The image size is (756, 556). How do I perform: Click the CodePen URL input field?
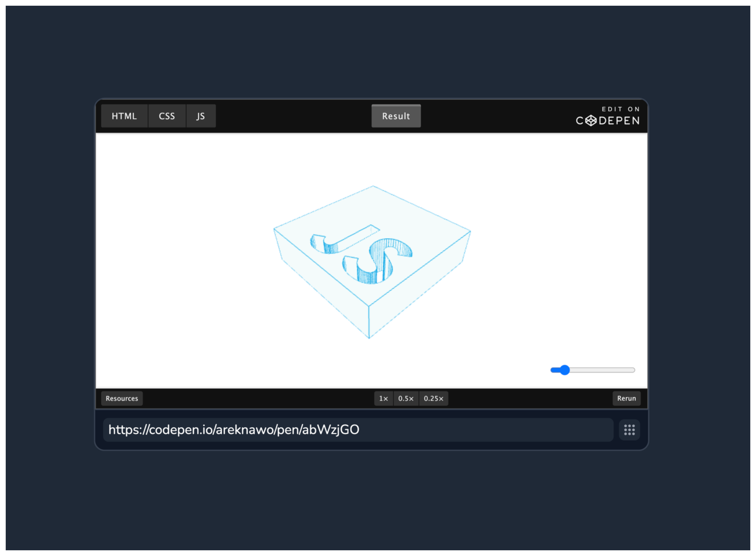358,430
